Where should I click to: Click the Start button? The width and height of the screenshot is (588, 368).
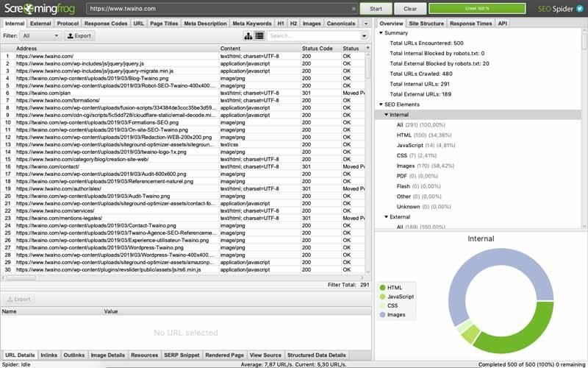[376, 9]
